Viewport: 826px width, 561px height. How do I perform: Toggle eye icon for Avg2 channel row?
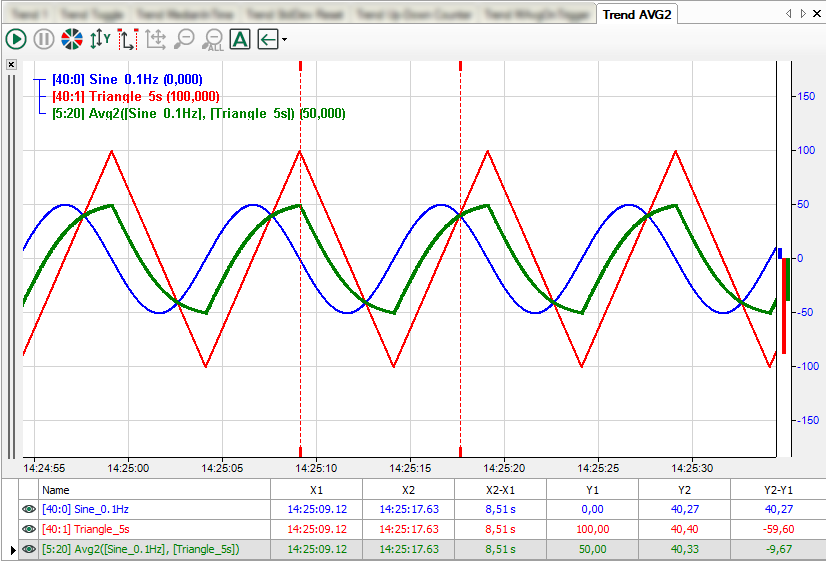click(29, 549)
